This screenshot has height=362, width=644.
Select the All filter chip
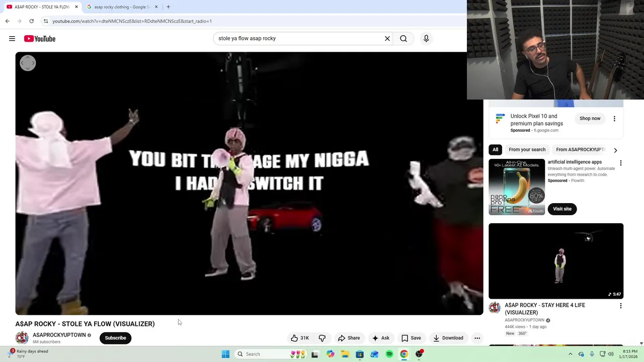tap(495, 150)
